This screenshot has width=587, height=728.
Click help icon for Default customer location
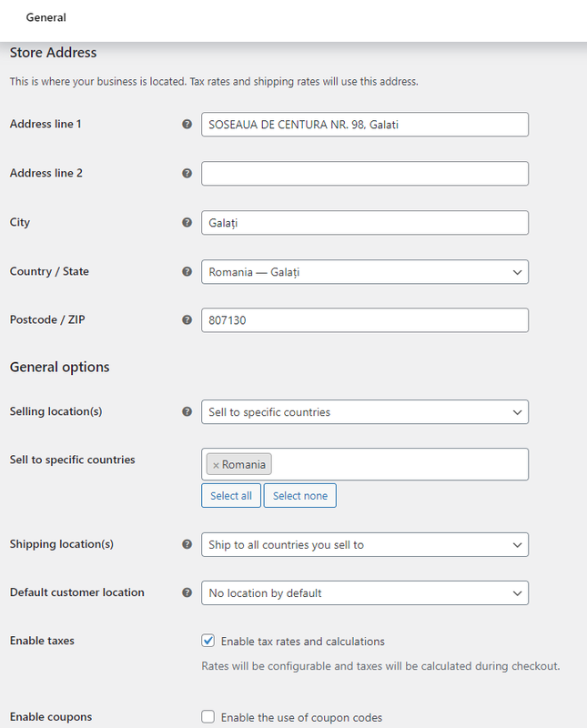coord(187,592)
